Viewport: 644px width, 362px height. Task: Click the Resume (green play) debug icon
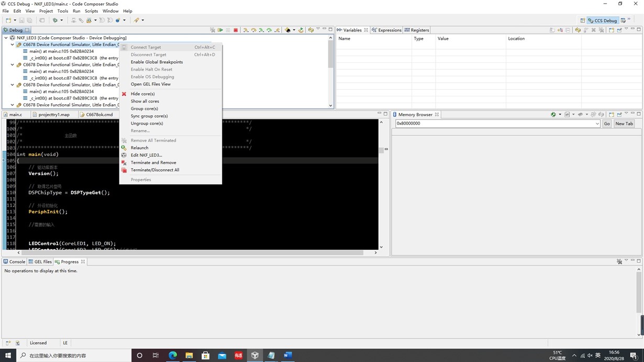tap(220, 30)
